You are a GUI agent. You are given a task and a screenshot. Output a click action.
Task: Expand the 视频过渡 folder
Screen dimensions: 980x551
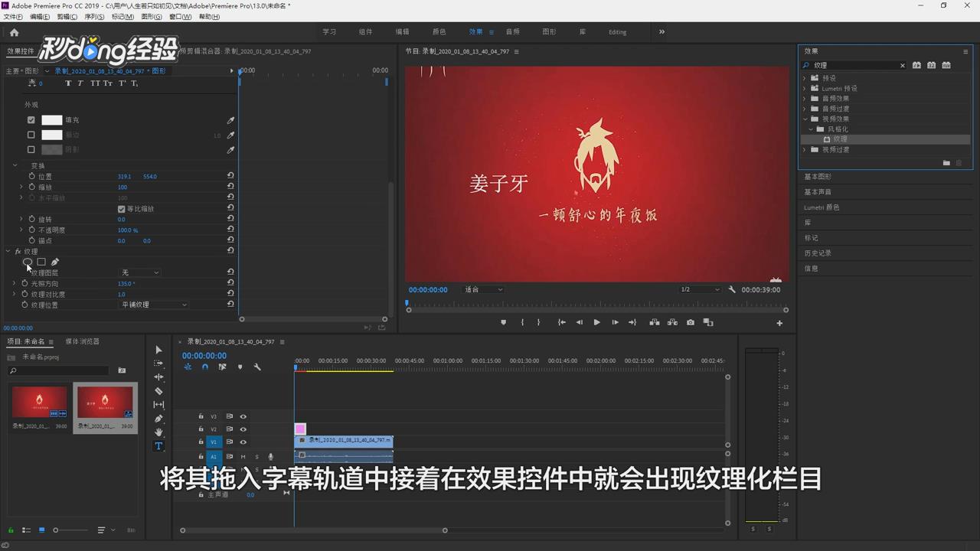(x=805, y=149)
